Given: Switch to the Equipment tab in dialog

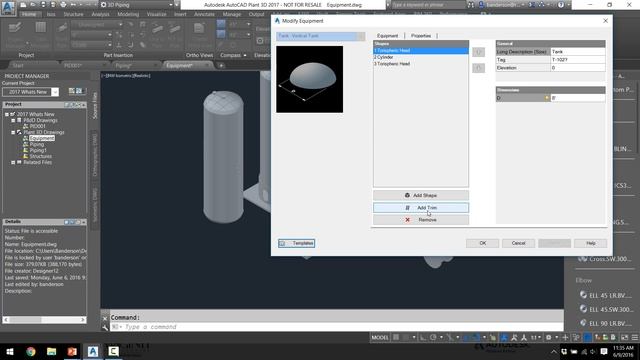Looking at the screenshot, I should (x=387, y=36).
